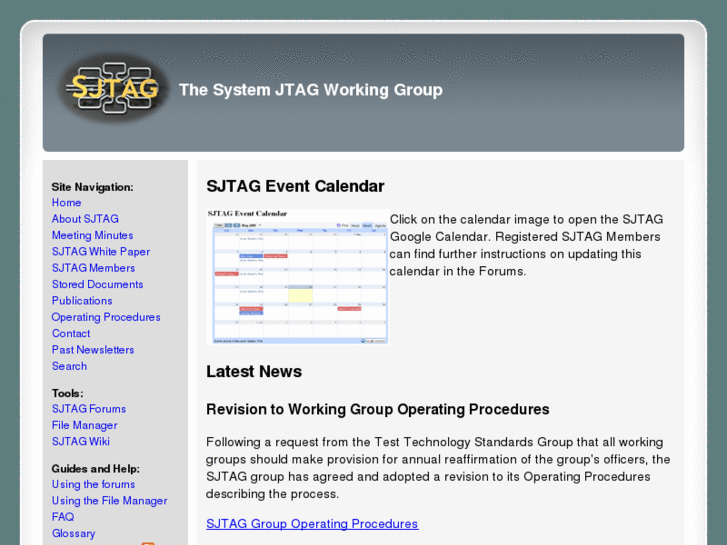Screen dimensions: 727x545
Task: Click The System JTAG Working Group title
Action: click(311, 90)
